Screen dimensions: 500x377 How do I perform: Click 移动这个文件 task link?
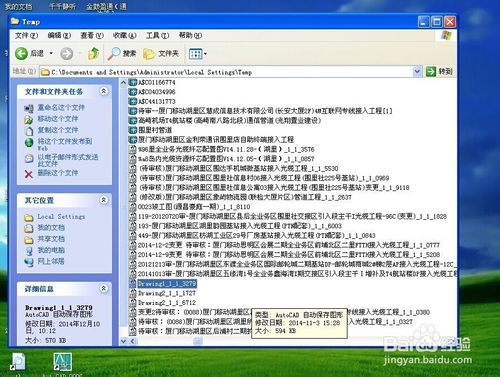(x=58, y=119)
